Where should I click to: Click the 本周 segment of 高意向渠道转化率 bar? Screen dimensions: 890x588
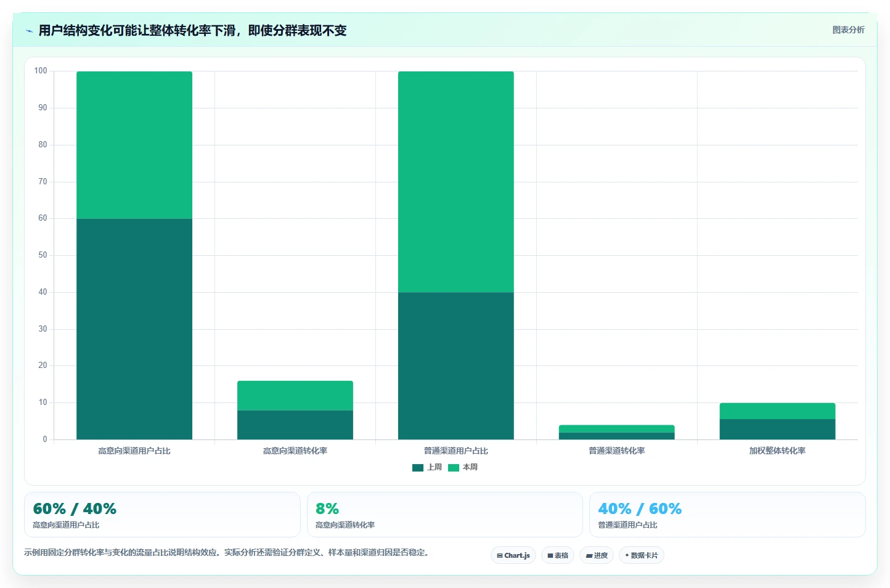pos(295,396)
